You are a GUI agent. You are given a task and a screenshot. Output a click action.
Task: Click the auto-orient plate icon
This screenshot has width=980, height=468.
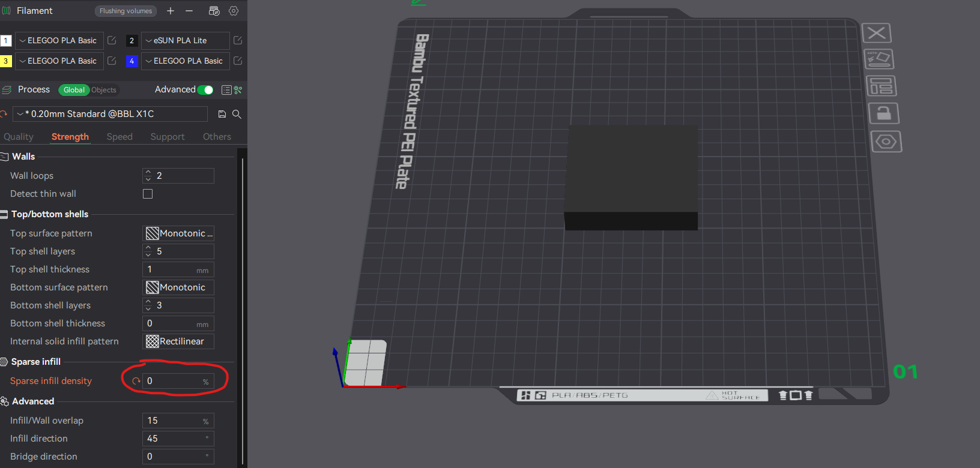click(879, 59)
